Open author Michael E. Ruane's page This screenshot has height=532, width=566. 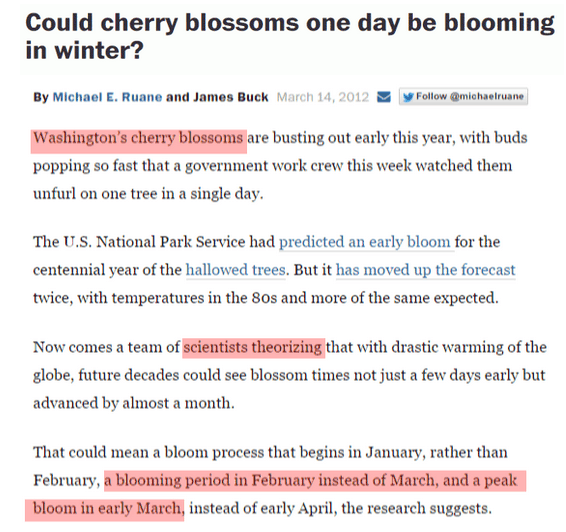[x=107, y=97]
